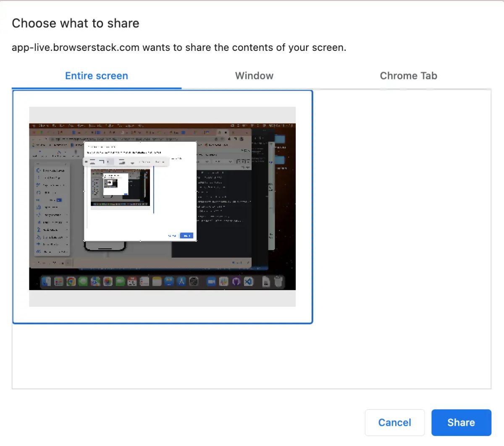The image size is (504, 446).
Task: Click the Cancel button
Action: click(x=395, y=422)
